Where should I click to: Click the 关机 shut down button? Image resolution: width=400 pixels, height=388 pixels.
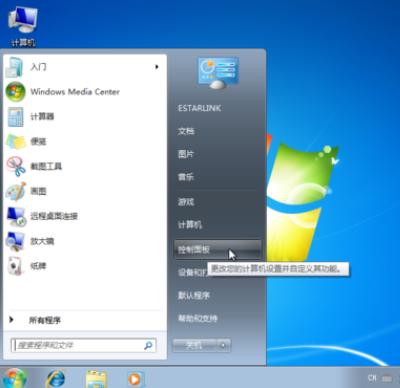point(194,345)
